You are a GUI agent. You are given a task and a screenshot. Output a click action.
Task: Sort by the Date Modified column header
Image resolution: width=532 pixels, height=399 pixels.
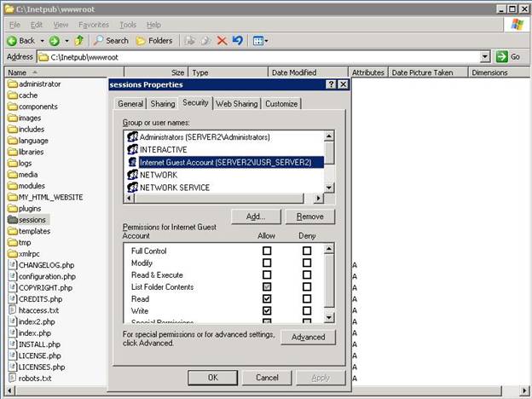308,72
